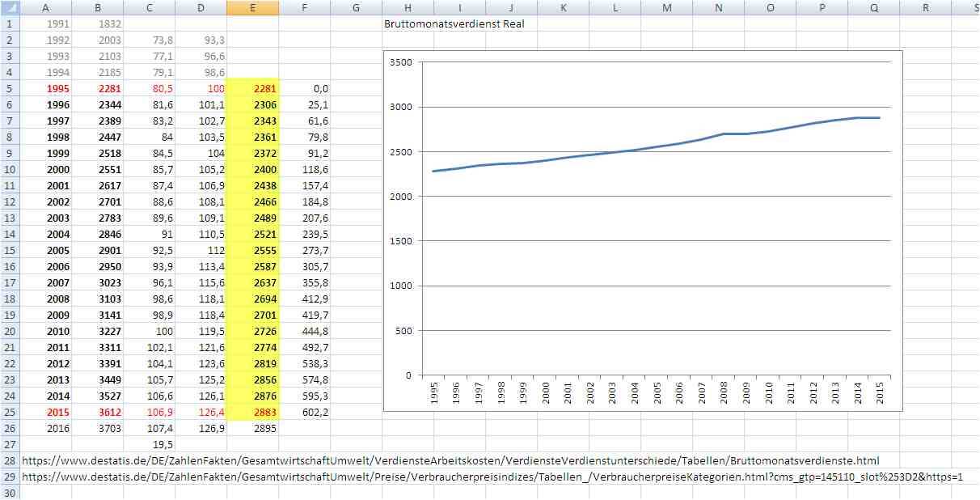Open the Verbraucherpreisindizes destatis URL
Screen dimensions: 980x500
tap(492, 477)
